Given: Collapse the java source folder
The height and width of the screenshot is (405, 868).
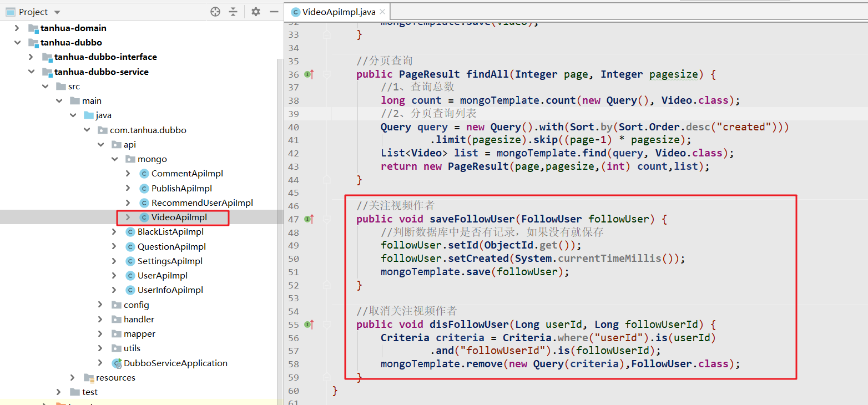Looking at the screenshot, I should coord(73,115).
